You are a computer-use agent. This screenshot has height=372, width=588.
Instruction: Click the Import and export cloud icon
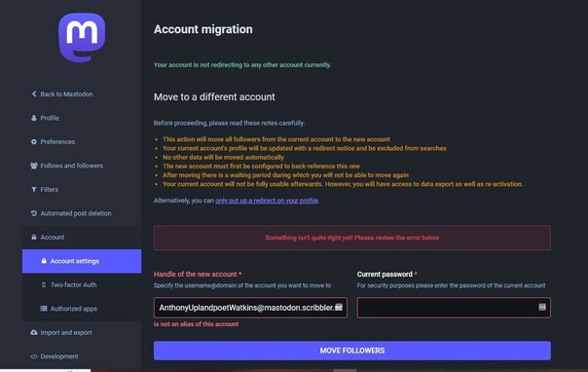tap(34, 332)
